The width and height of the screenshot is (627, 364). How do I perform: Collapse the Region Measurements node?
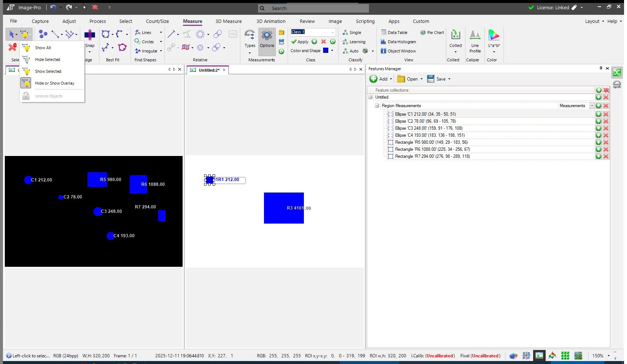(377, 106)
